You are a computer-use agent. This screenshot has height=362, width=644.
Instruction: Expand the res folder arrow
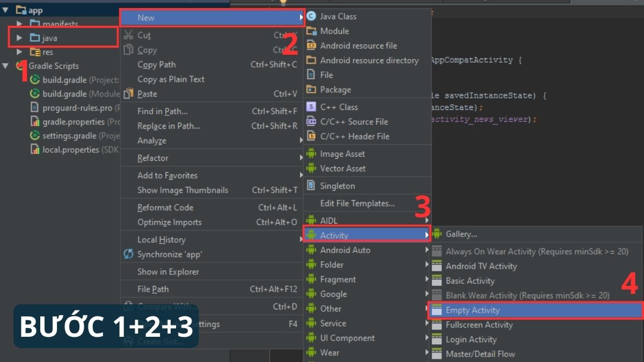click(20, 52)
